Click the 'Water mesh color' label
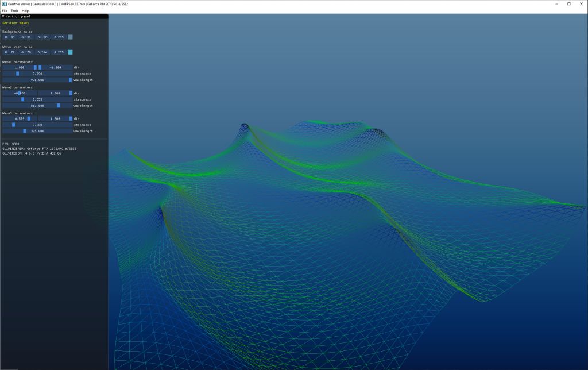 pos(17,47)
